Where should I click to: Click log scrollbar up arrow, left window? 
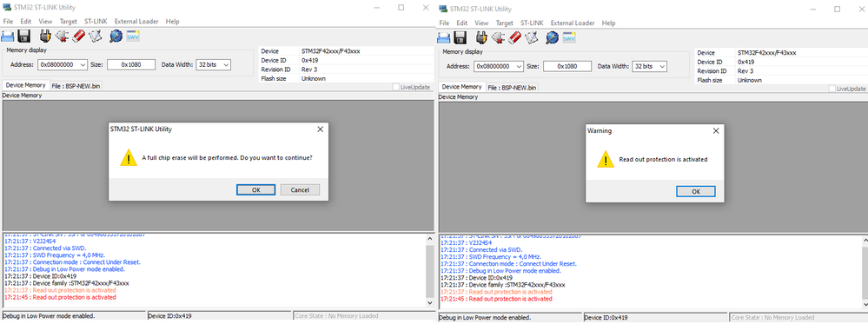click(430, 239)
